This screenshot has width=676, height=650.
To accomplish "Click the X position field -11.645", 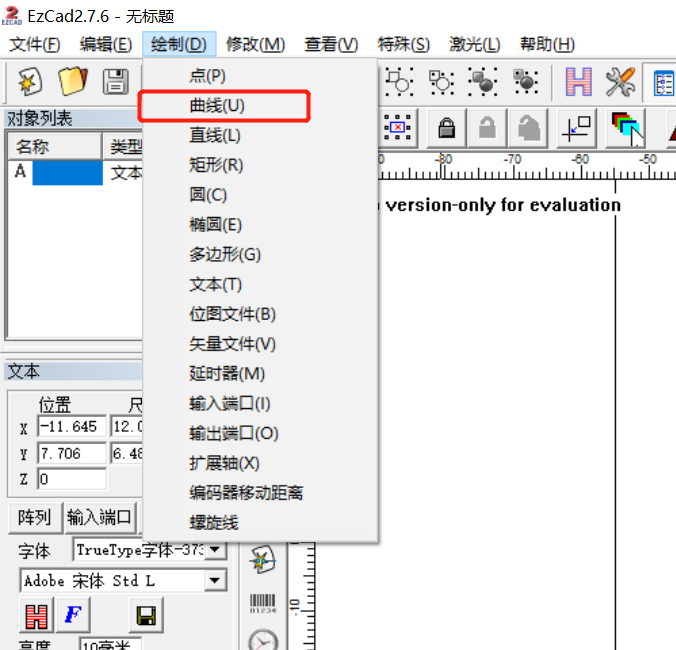I will point(72,427).
